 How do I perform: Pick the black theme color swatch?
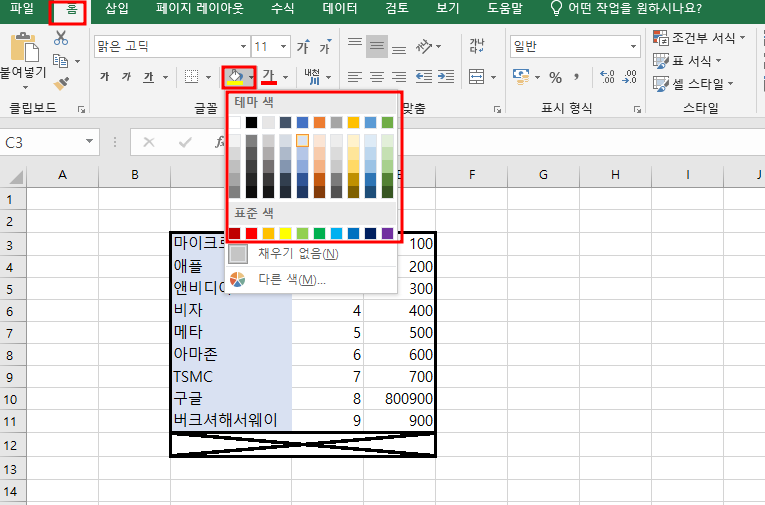(251, 122)
